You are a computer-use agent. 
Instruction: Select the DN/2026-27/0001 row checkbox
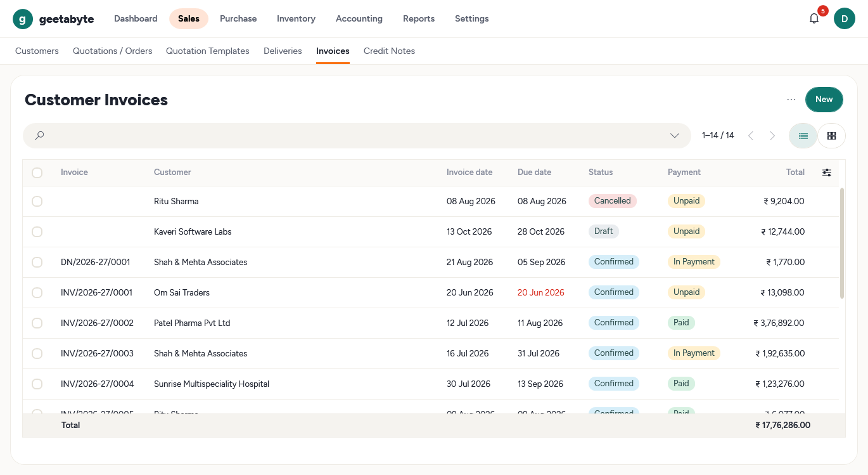coord(37,263)
